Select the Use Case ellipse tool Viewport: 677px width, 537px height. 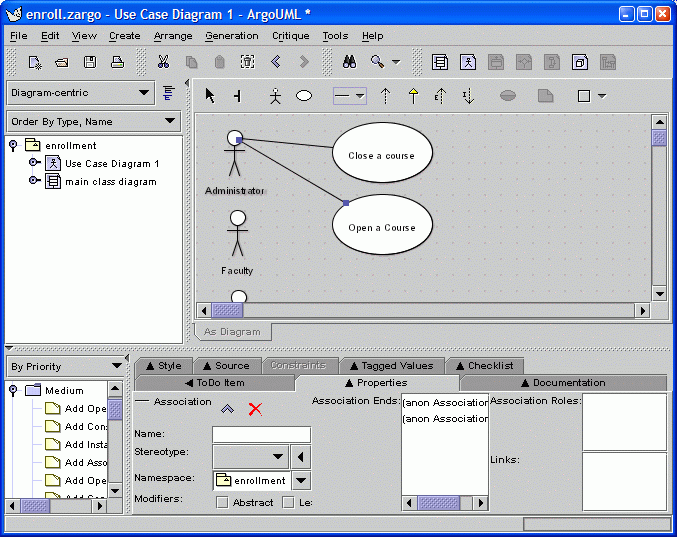[x=304, y=95]
